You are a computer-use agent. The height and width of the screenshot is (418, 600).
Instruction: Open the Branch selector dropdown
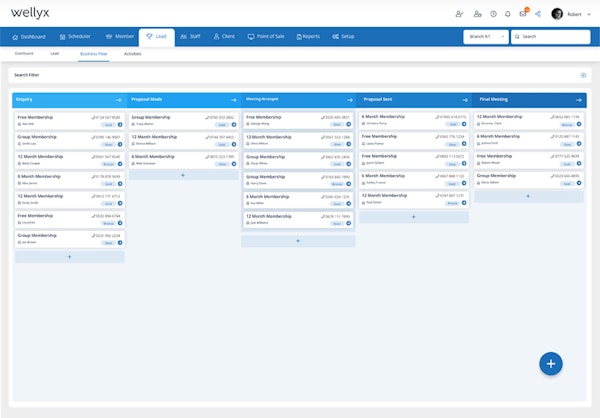[x=486, y=37]
